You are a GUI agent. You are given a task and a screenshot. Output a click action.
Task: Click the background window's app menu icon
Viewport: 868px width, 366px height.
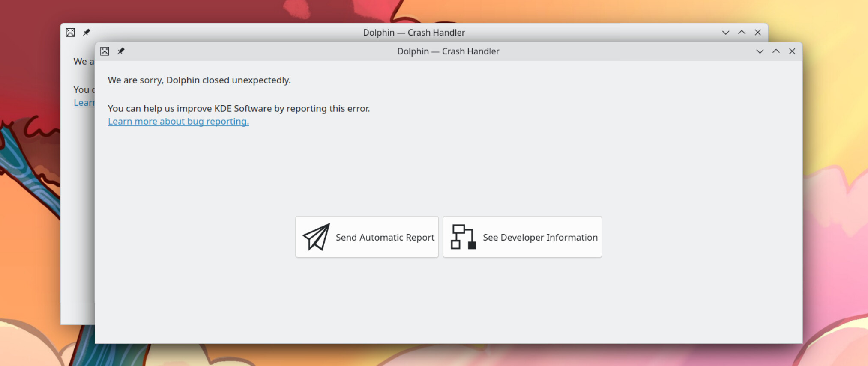point(70,33)
